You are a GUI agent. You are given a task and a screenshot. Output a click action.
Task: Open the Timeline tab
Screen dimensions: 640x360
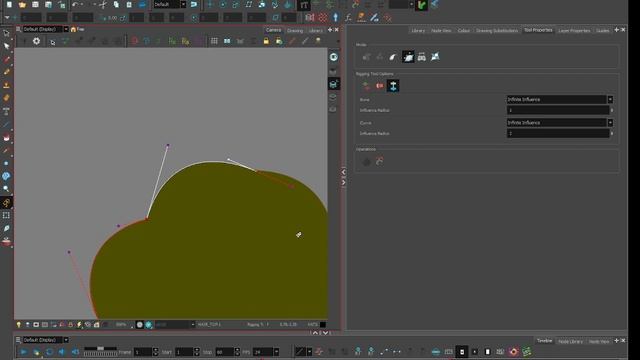tap(544, 341)
